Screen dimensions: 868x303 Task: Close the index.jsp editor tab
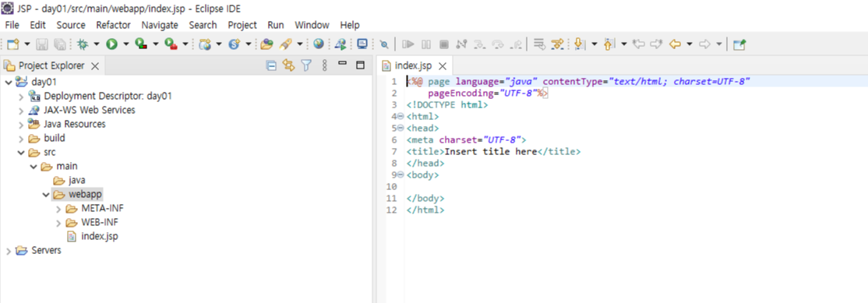[x=443, y=65]
